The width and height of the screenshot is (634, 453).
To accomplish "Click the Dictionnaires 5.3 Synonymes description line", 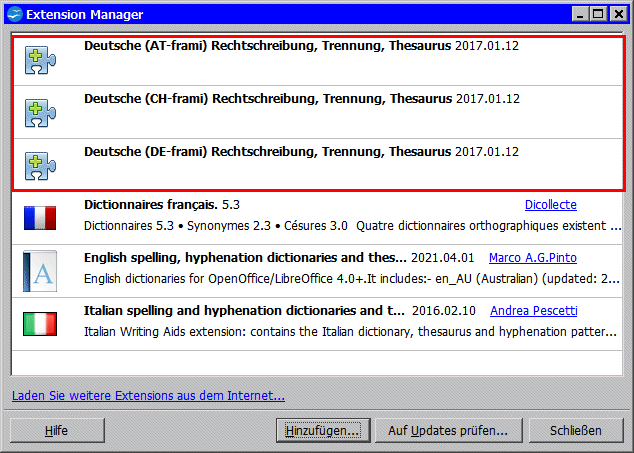I will 352,226.
